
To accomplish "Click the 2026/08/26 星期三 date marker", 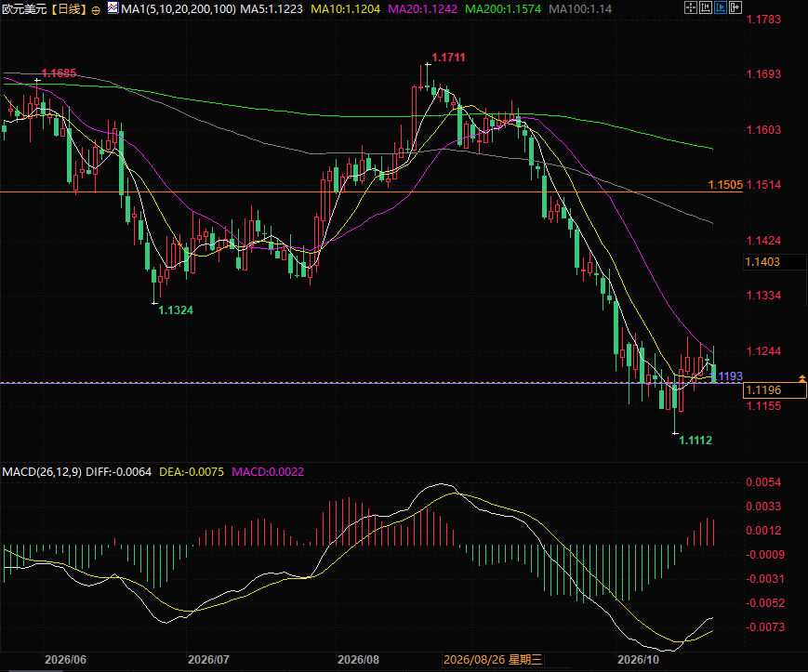I will tap(493, 660).
